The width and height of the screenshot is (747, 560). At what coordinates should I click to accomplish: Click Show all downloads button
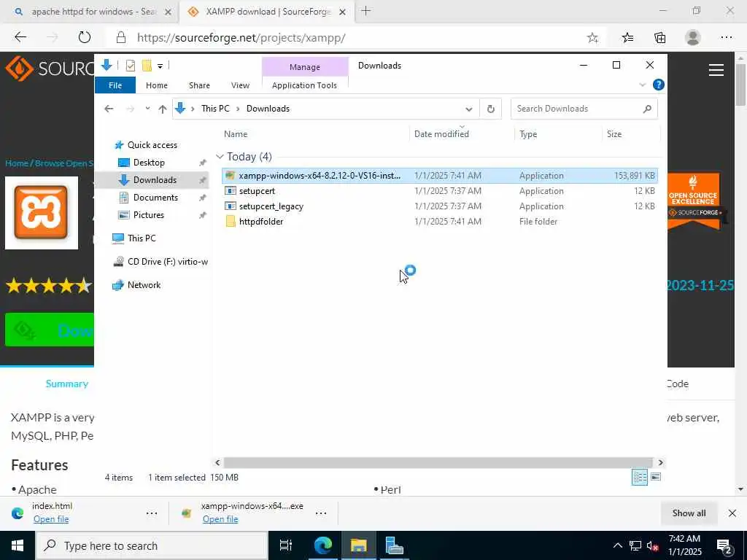pyautogui.click(x=689, y=513)
